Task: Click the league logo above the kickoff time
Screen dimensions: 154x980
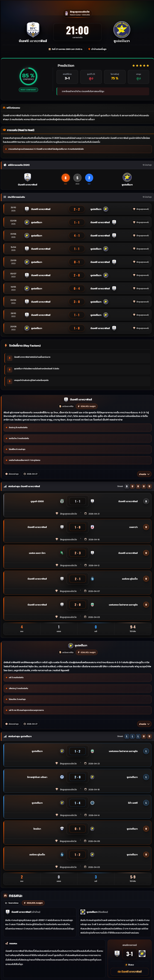Action: coord(67,13)
